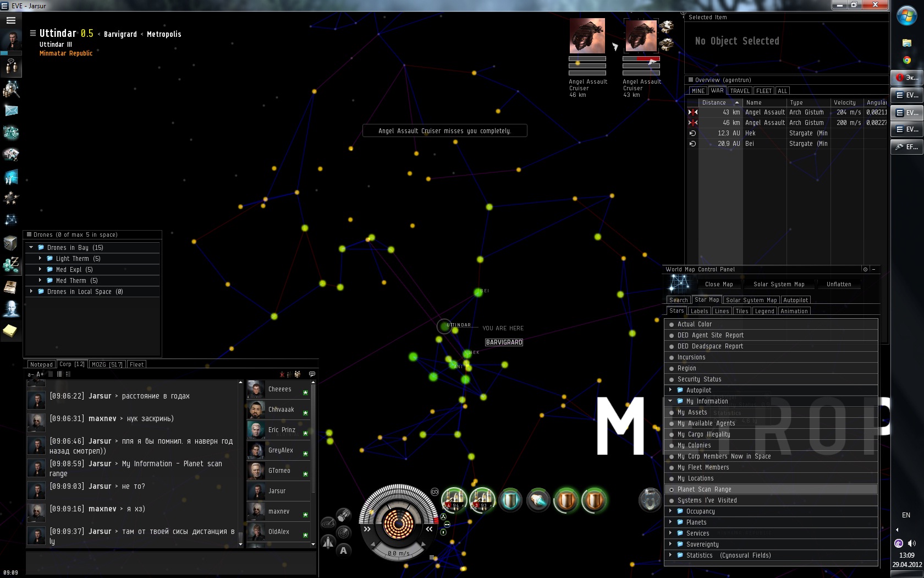This screenshot has height=578, width=924.
Task: Click Solar System Map button beside Close Map
Action: (779, 285)
